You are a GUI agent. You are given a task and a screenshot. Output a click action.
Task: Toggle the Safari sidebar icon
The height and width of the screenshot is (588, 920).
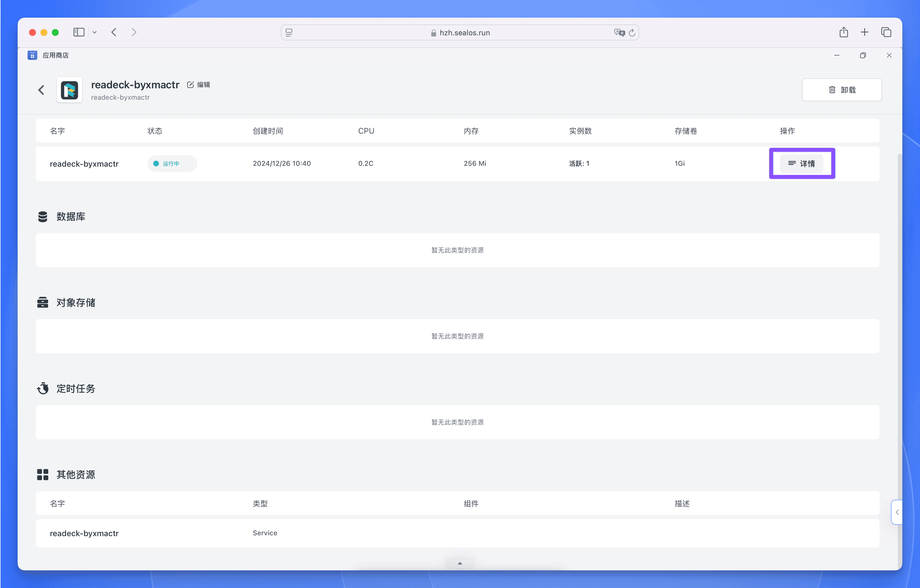(79, 32)
